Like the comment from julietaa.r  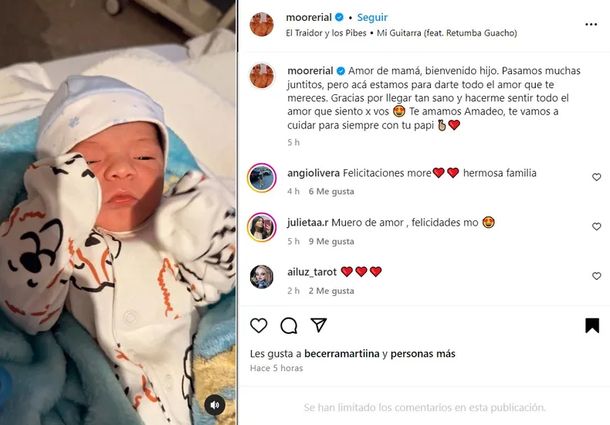[596, 227]
